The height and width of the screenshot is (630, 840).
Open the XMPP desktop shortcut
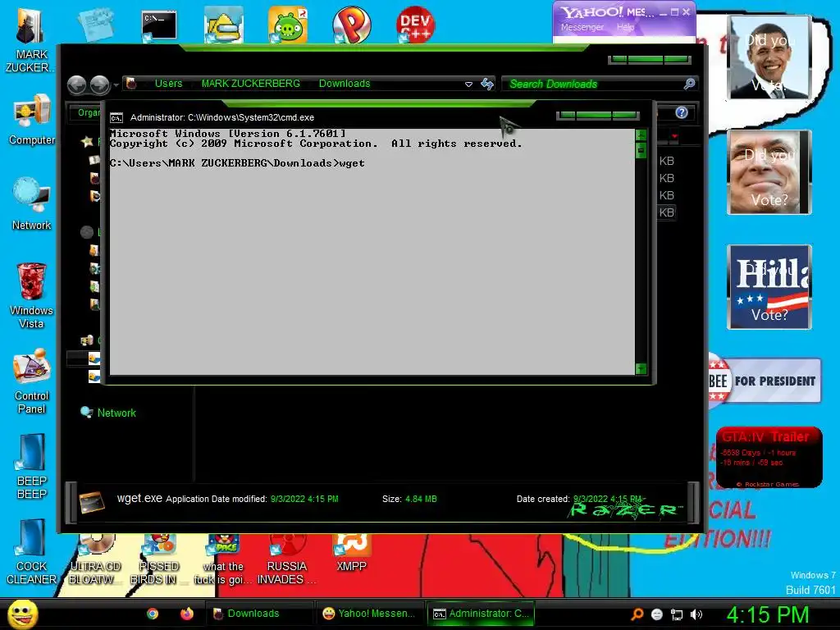pyautogui.click(x=351, y=554)
